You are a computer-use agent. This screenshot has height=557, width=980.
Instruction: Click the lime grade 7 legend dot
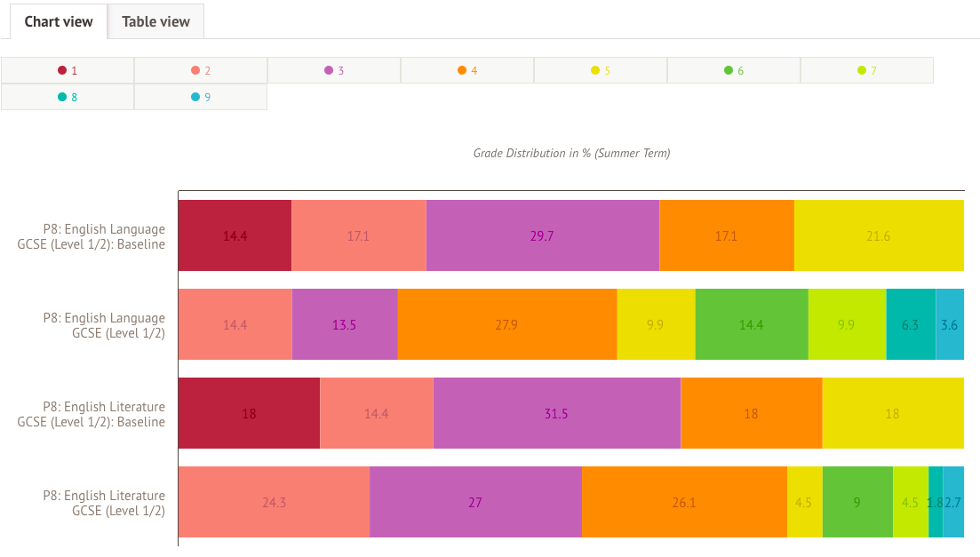tap(862, 70)
